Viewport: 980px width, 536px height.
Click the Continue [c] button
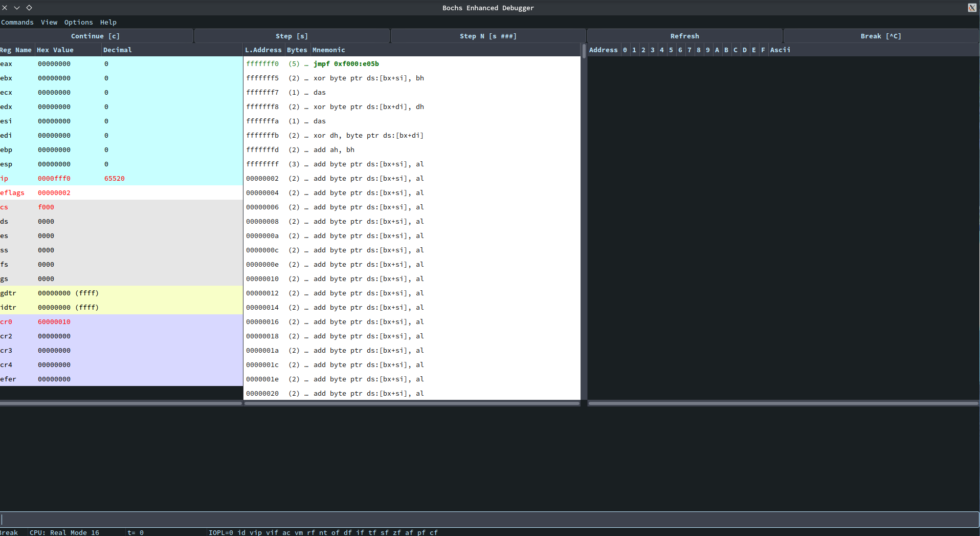pos(96,36)
